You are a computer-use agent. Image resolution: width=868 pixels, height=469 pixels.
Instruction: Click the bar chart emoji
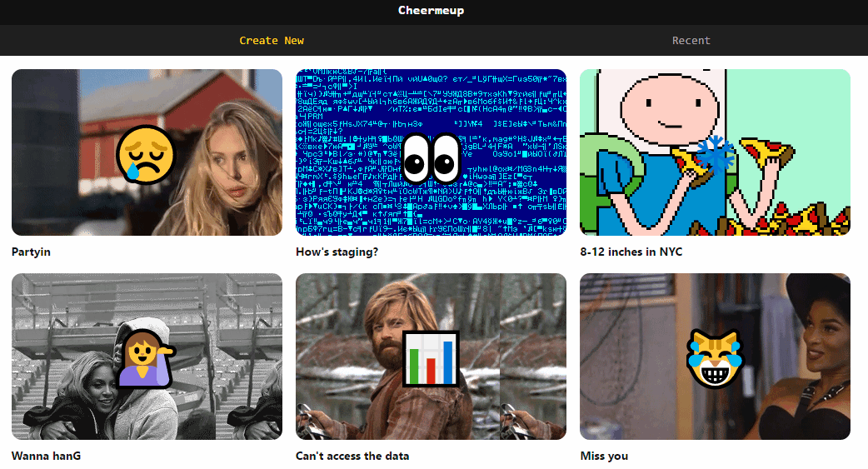tap(432, 358)
